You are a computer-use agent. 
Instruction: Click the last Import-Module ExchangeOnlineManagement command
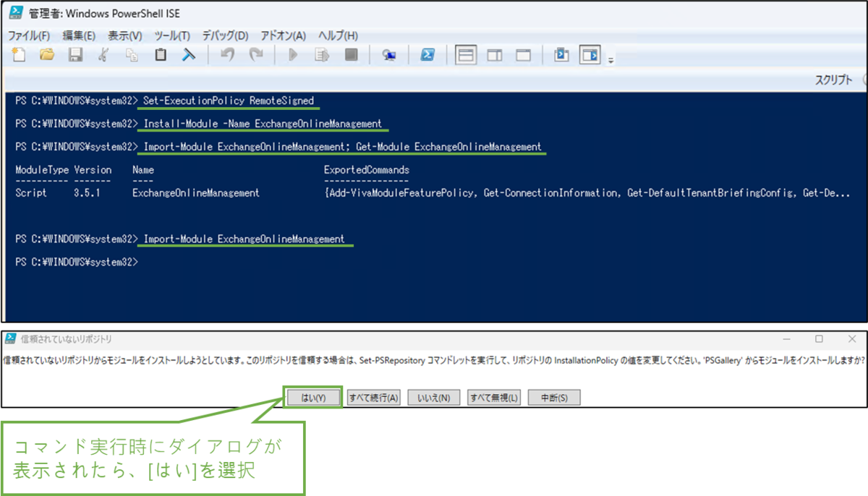pyautogui.click(x=244, y=239)
